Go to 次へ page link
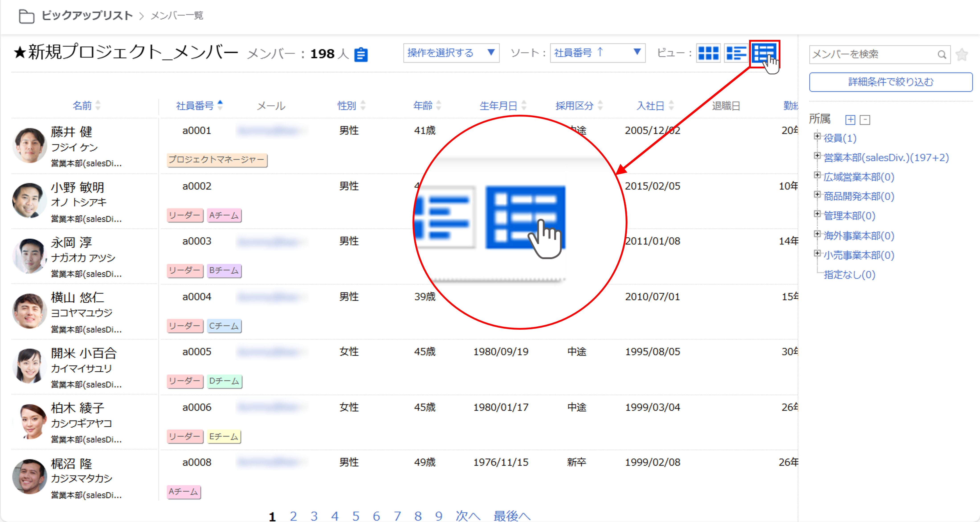This screenshot has width=980, height=522. click(x=468, y=516)
